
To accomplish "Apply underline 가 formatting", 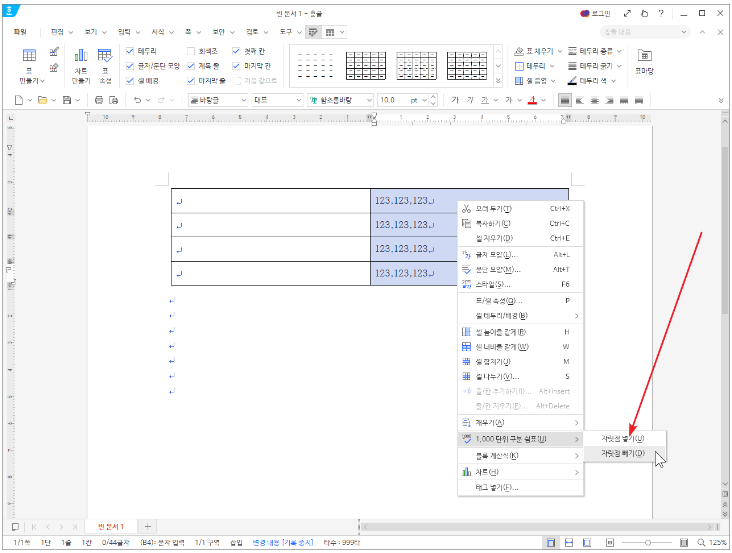I will click(485, 100).
